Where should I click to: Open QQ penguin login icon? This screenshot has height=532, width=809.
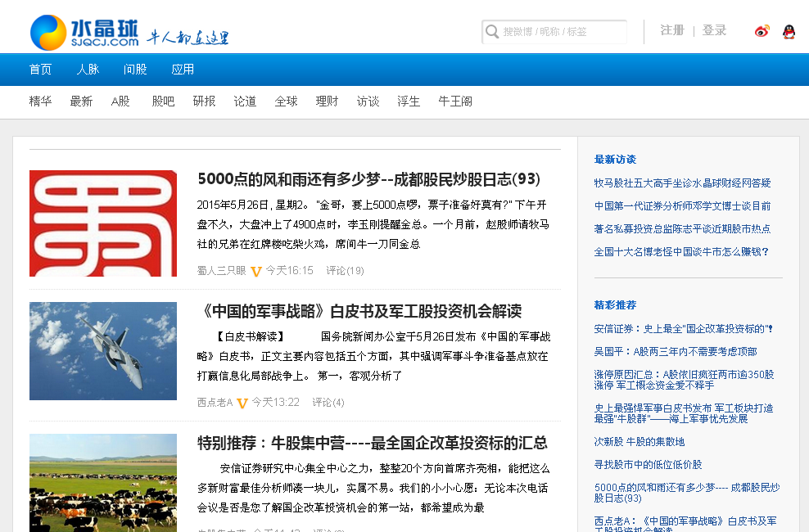[789, 32]
